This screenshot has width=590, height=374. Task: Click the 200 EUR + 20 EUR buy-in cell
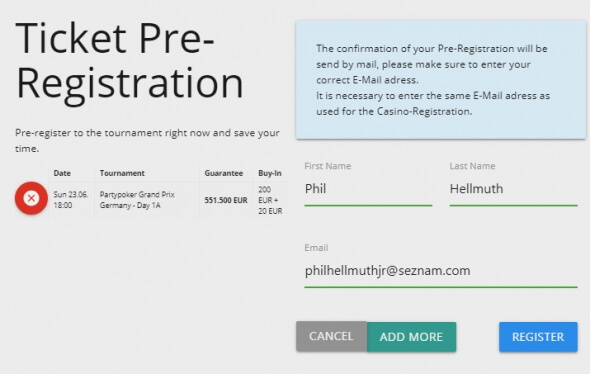click(x=270, y=200)
